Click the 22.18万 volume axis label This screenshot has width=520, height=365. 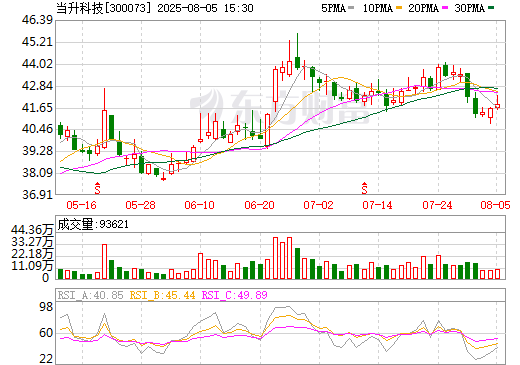tap(32, 254)
